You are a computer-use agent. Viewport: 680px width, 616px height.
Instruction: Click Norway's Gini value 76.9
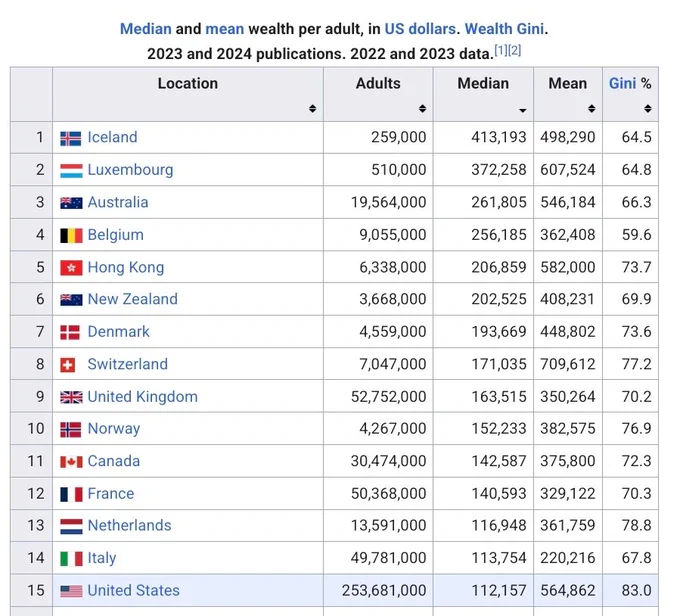tap(636, 429)
